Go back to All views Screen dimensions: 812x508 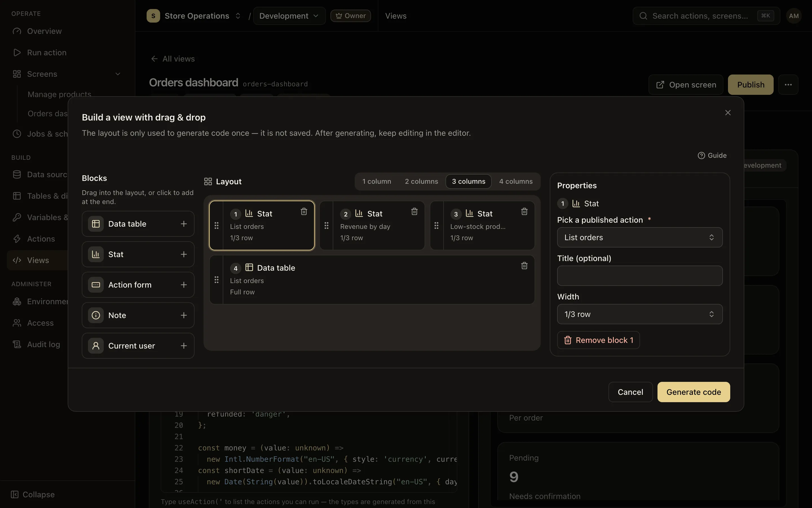pos(173,59)
